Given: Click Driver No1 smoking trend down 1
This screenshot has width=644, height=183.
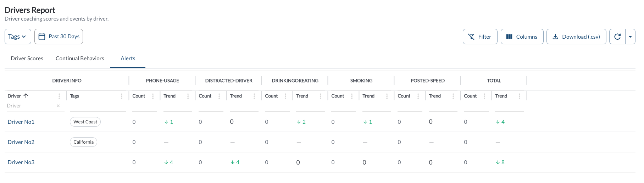Looking at the screenshot, I should point(368,122).
